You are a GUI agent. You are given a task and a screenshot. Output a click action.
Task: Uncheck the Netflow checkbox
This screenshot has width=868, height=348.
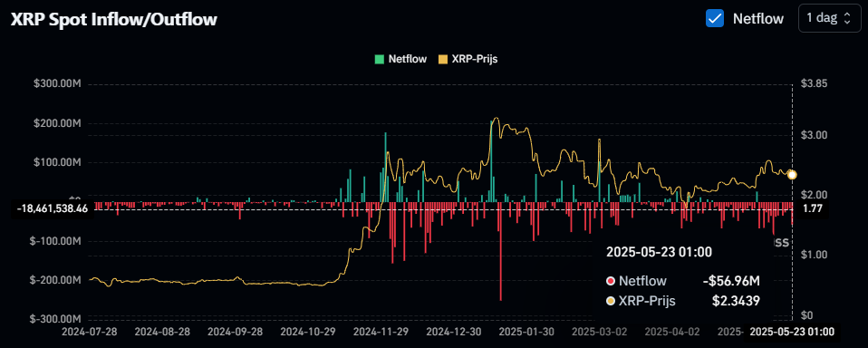[x=715, y=18]
